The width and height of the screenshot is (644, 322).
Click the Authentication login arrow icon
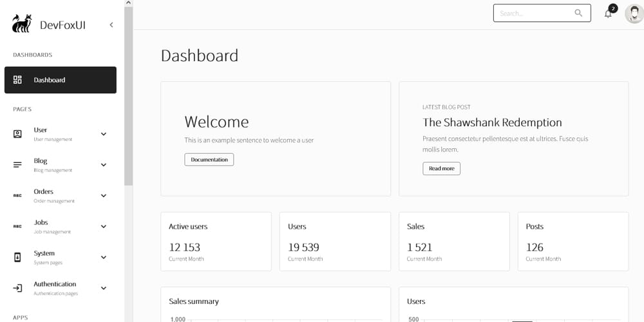pos(18,288)
